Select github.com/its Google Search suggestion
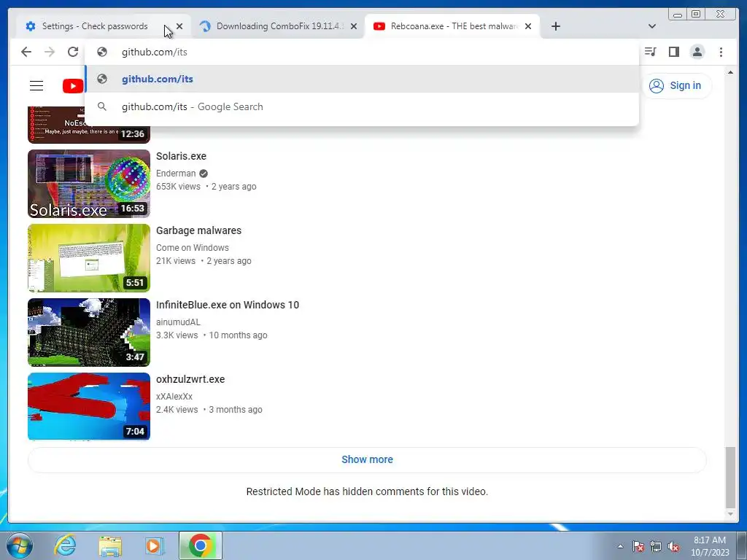The height and width of the screenshot is (560, 747). (362, 106)
